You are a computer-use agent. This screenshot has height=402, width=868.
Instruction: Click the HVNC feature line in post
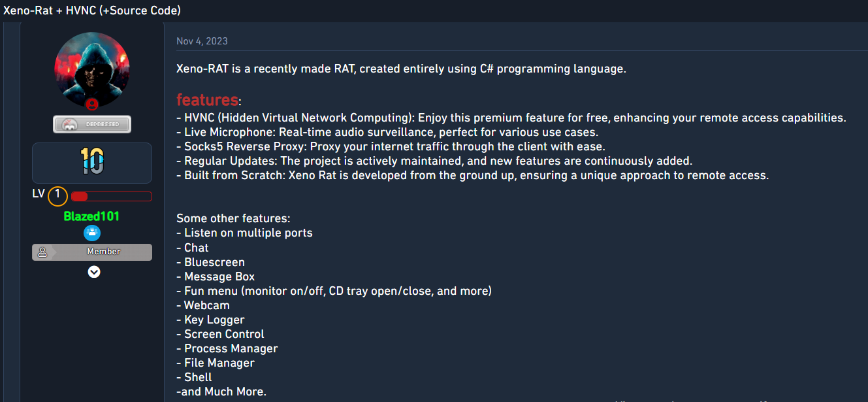[x=511, y=118]
